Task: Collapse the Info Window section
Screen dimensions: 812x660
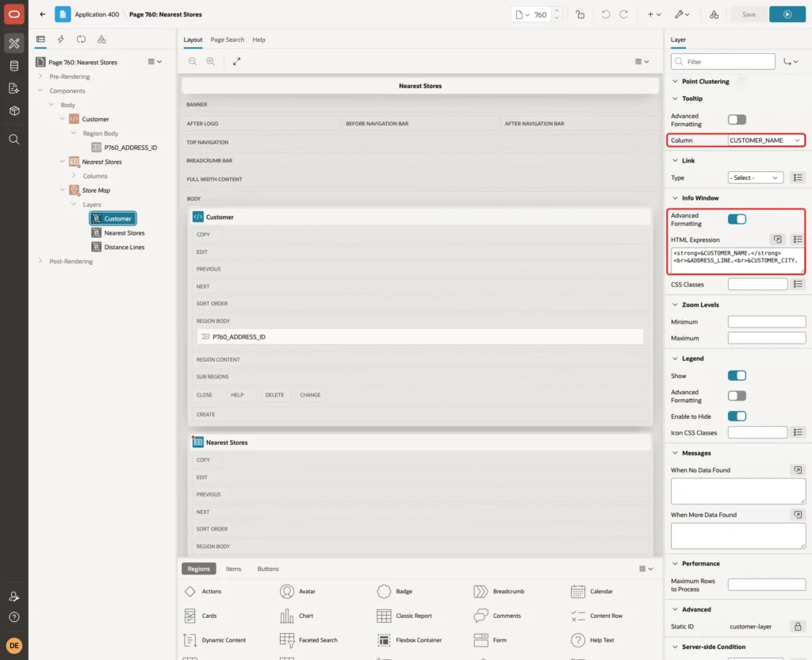Action: [x=675, y=198]
